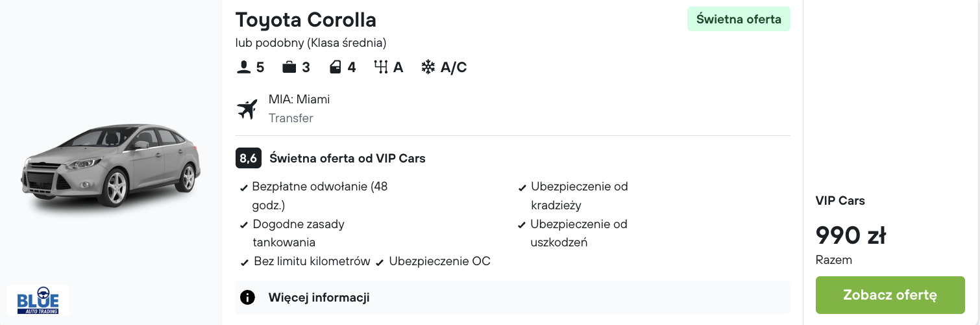Click the 8,6 rating badge
The image size is (980, 325).
coord(248,158)
